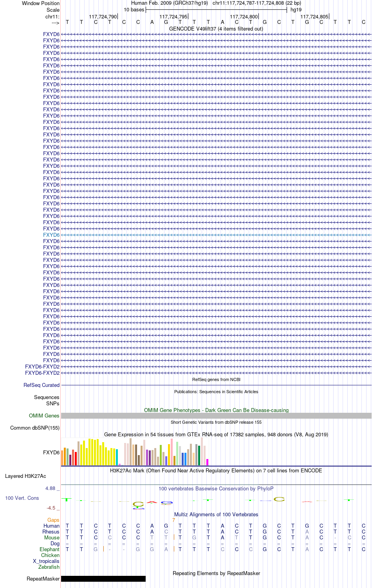Image resolution: width=372 pixels, height=588 pixels.
Task: Open Repeating Elements by RepeatMasker title
Action: (x=216, y=573)
